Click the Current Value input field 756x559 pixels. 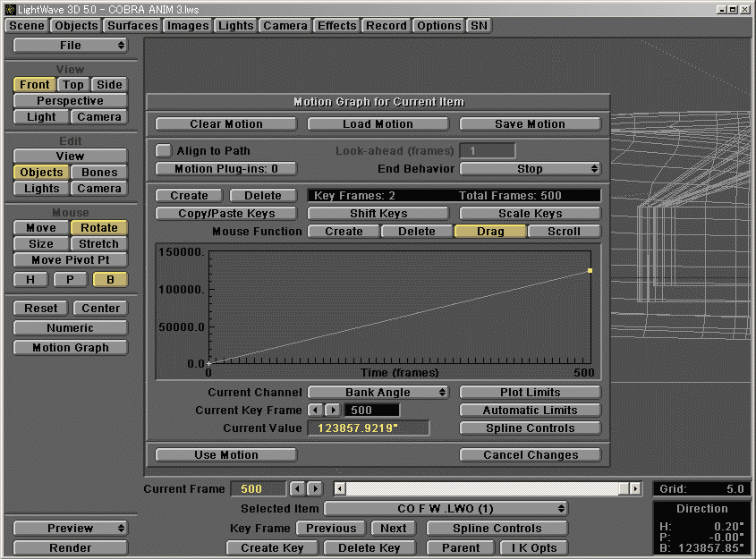click(x=369, y=428)
